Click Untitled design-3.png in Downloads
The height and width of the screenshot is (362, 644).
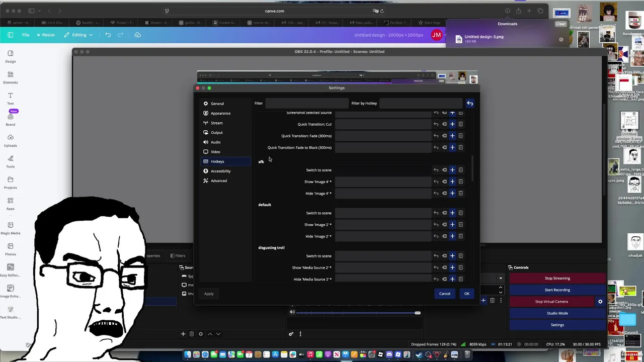coord(484,37)
